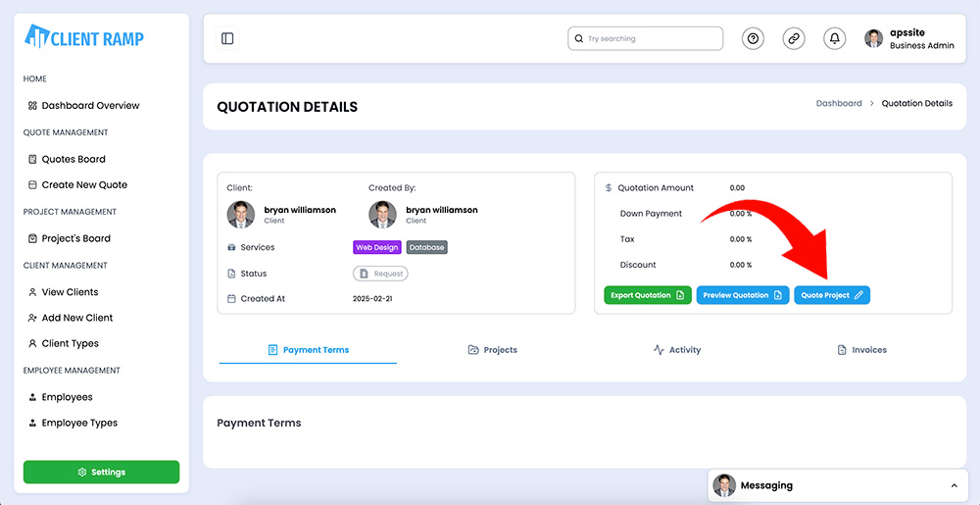Click the Quote Project button
Viewport: 980px width, 505px height.
coord(832,295)
